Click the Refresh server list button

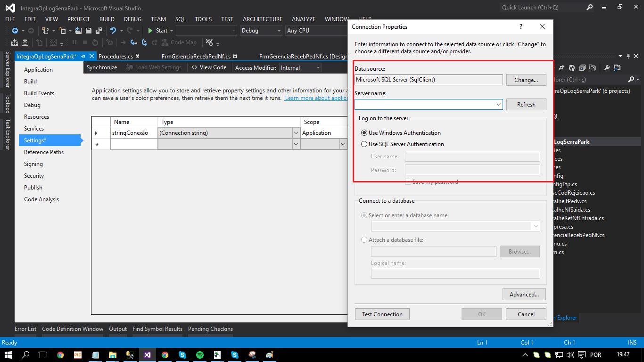click(526, 105)
